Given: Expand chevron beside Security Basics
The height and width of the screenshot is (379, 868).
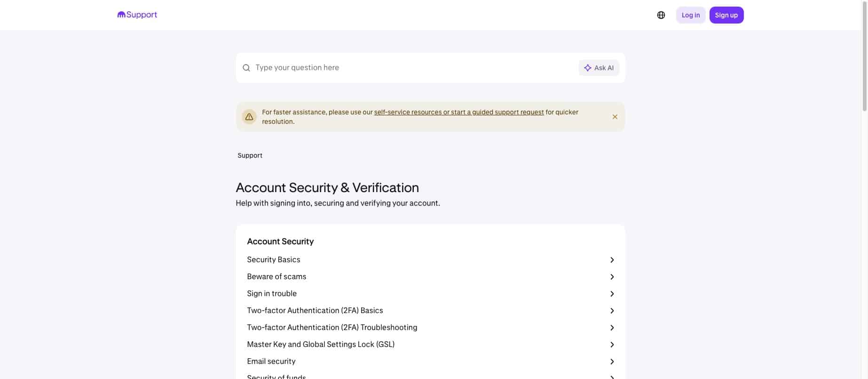Looking at the screenshot, I should tap(612, 260).
